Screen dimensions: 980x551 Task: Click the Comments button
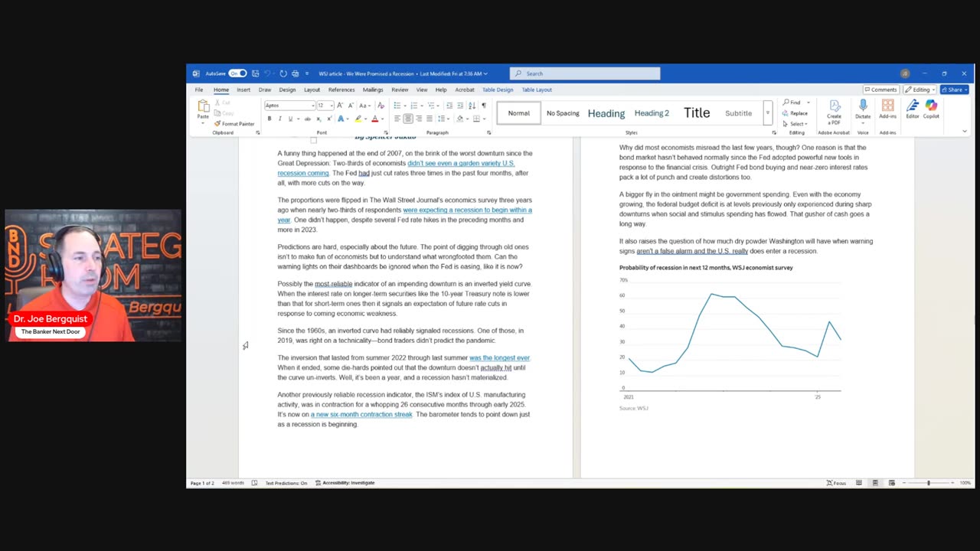[x=880, y=90]
